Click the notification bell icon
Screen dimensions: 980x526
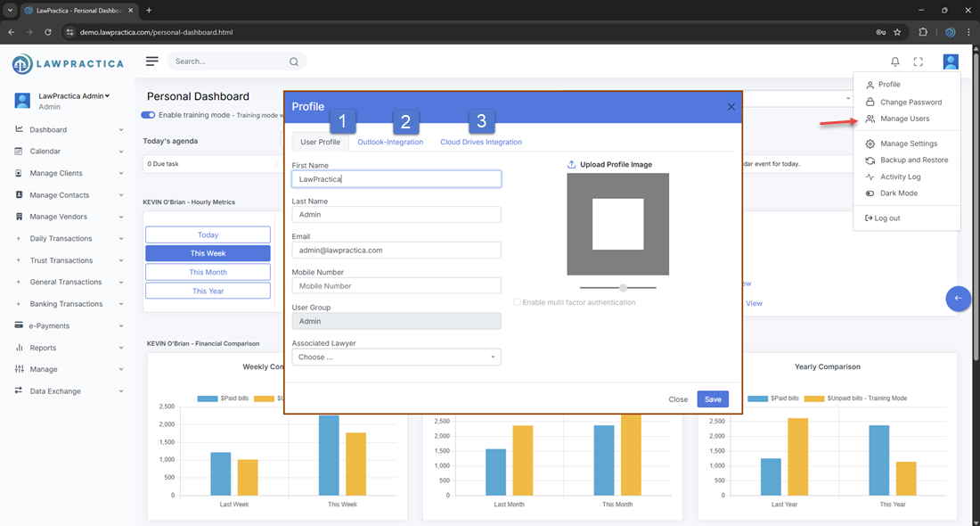click(895, 62)
